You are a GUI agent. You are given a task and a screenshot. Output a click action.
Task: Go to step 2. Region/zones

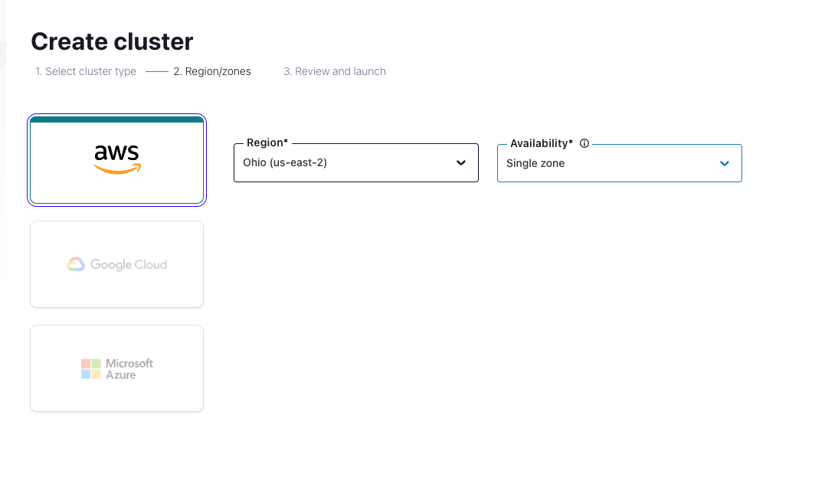pyautogui.click(x=212, y=71)
